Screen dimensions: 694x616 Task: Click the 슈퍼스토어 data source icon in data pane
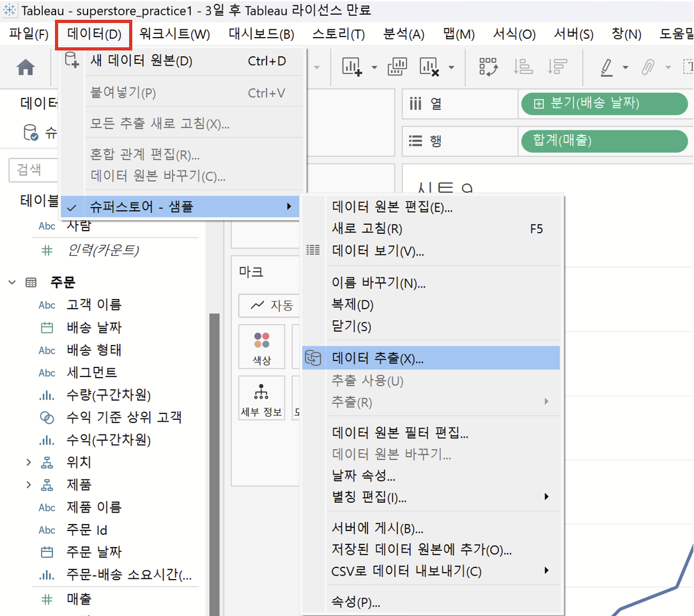coord(31,132)
